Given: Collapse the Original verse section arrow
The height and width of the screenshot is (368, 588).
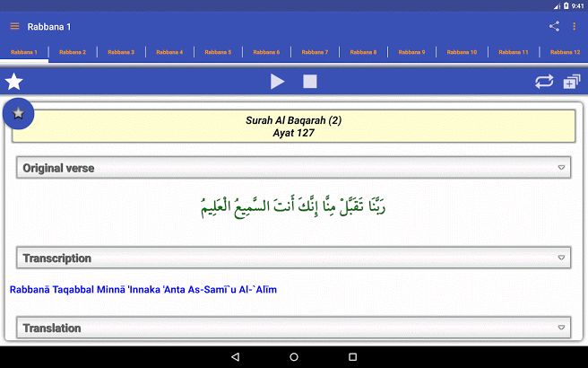Looking at the screenshot, I should tap(561, 168).
